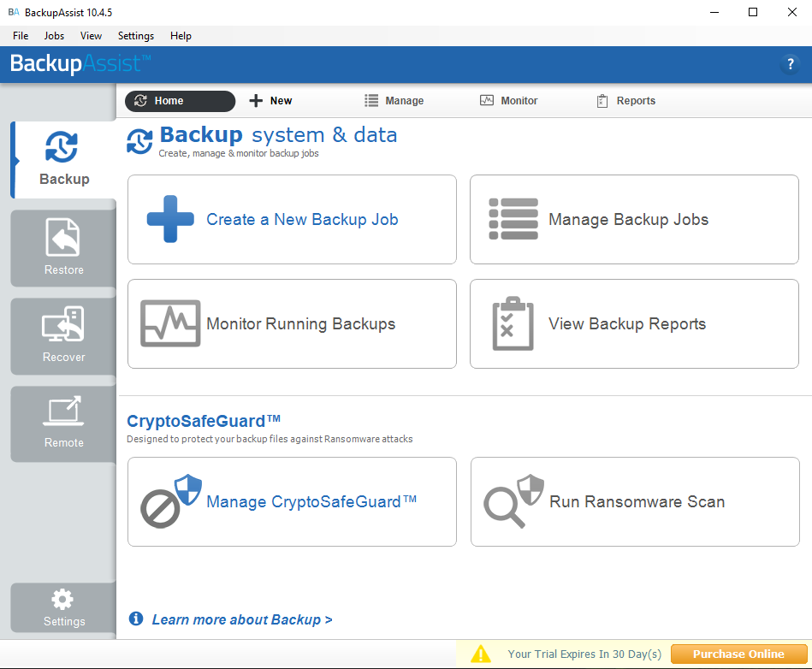Viewport: 812px width, 669px height.
Task: Click the clipboard icon beside View Backup Reports
Action: tap(513, 323)
